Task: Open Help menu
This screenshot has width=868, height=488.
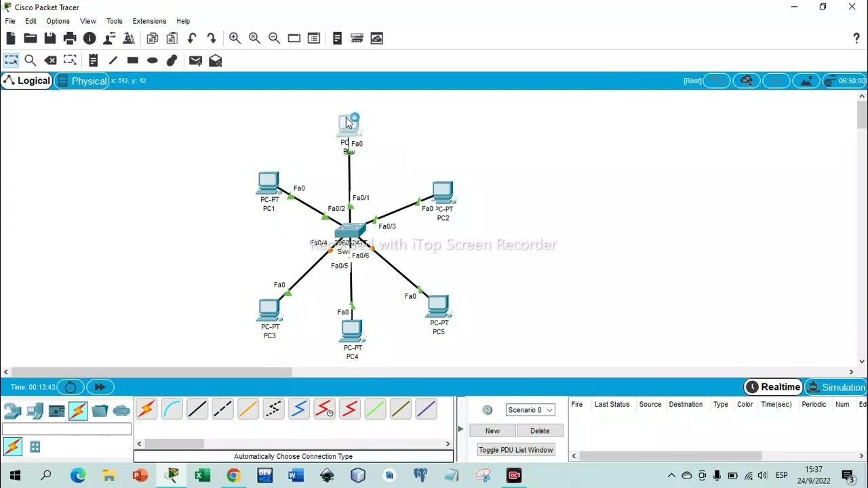Action: [x=183, y=21]
